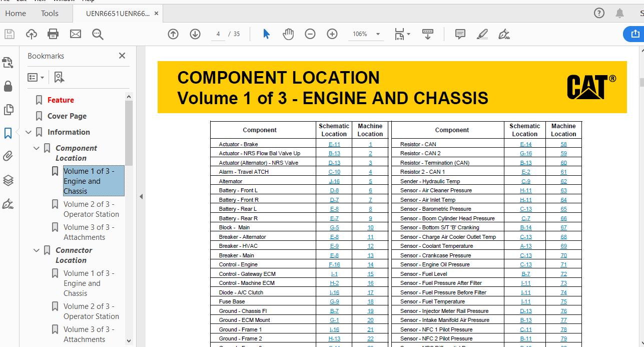Follow the E-11 link for Actuator - Brake
Screen dimensions: 644x347
pyautogui.click(x=334, y=144)
